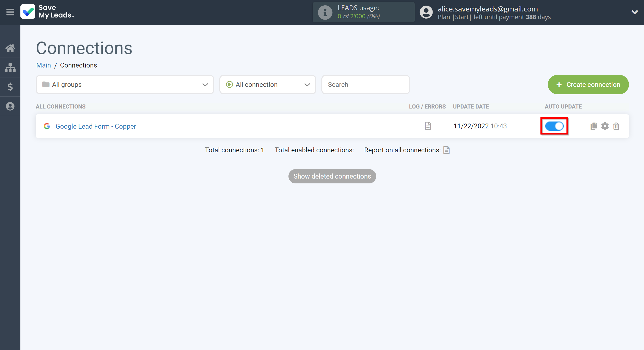Click the Search input field
The width and height of the screenshot is (644, 350).
[366, 85]
